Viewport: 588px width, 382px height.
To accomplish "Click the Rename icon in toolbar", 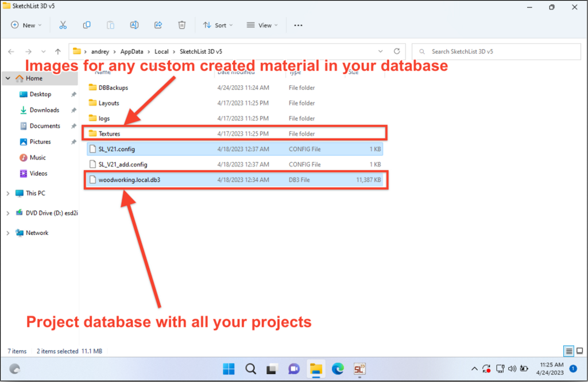I will click(134, 25).
